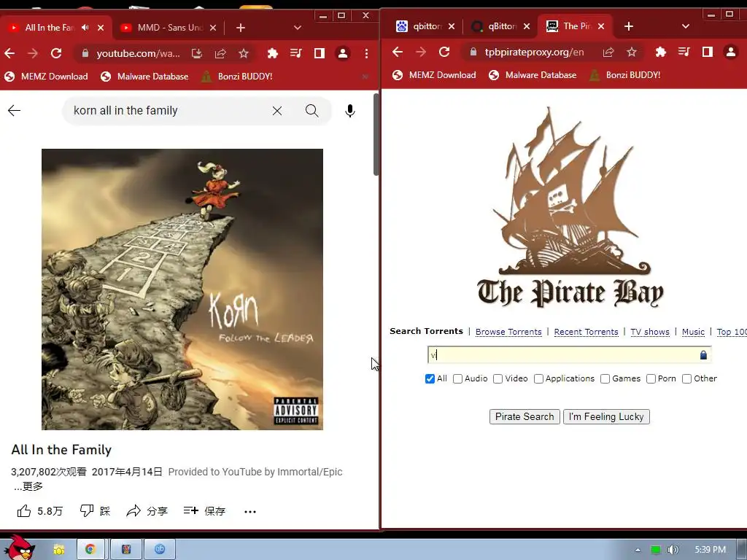Open MEMZ Download bookmark in YouTube window
Viewport: 747px width, 560px height.
pos(46,76)
